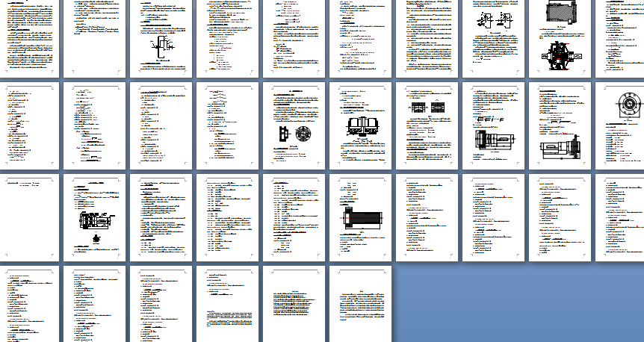Select the page with a hatched bolt and red centerline
644x342 pixels.
(x=360, y=217)
